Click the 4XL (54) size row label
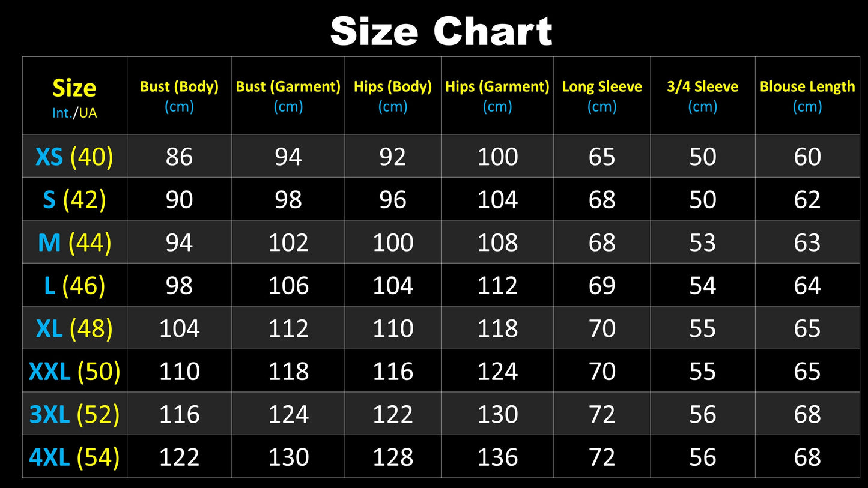This screenshot has height=488, width=868. click(74, 457)
